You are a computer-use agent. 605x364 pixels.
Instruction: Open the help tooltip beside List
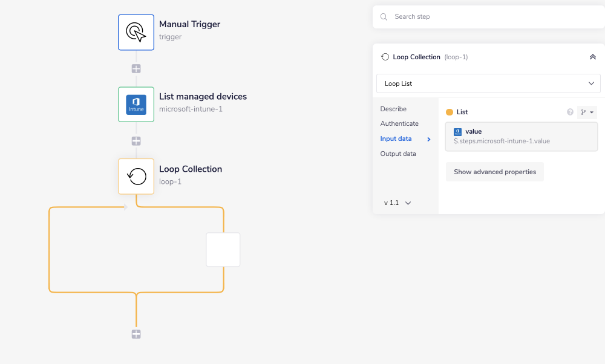point(569,112)
